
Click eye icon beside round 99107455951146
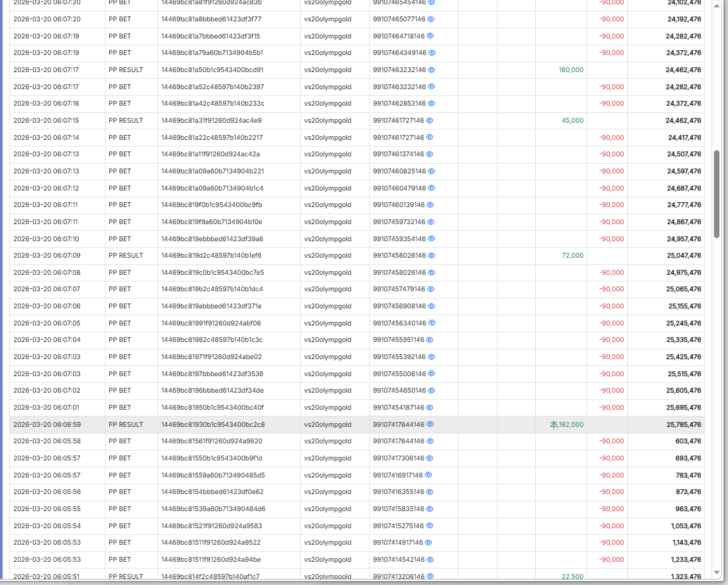[430, 340]
